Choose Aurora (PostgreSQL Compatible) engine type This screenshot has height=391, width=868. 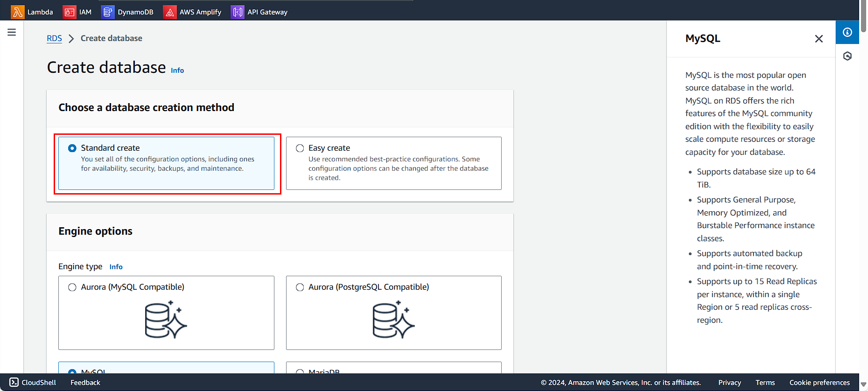[x=300, y=287]
